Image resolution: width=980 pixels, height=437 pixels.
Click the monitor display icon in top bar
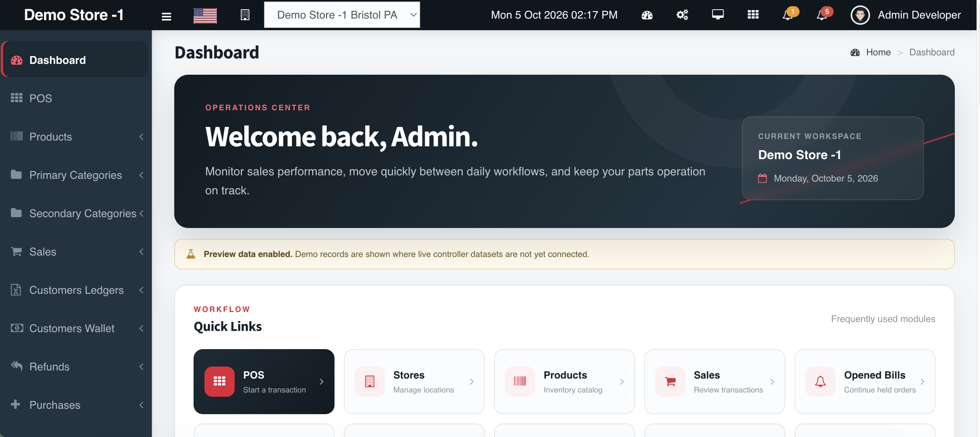(x=717, y=15)
